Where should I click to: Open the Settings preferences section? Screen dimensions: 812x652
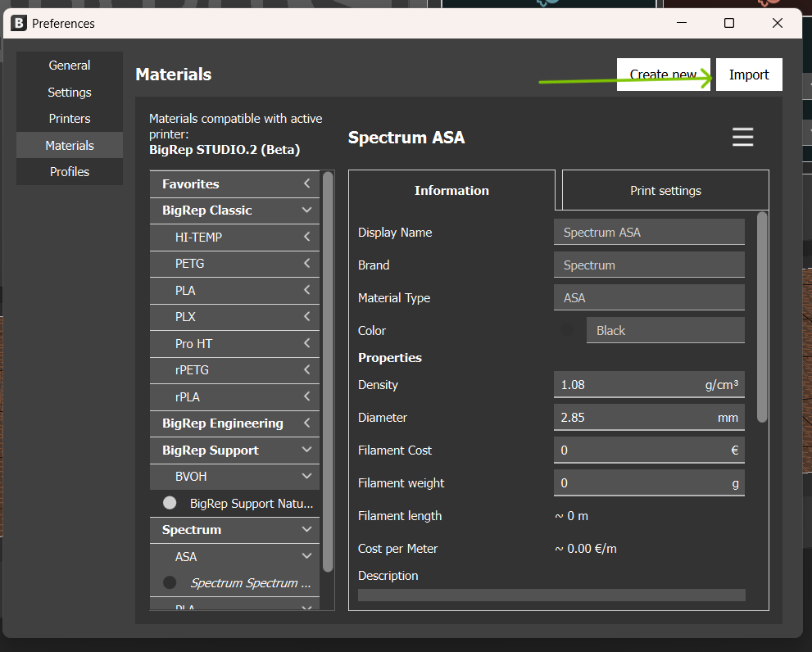coord(70,93)
